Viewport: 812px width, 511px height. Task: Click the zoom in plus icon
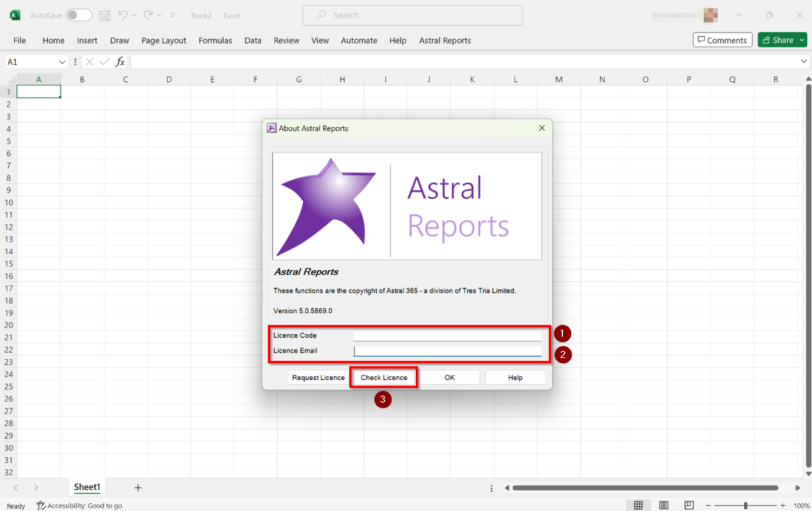(x=783, y=506)
